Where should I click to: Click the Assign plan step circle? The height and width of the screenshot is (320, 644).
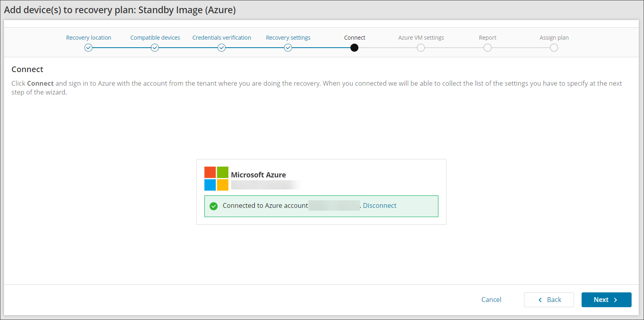coord(554,48)
